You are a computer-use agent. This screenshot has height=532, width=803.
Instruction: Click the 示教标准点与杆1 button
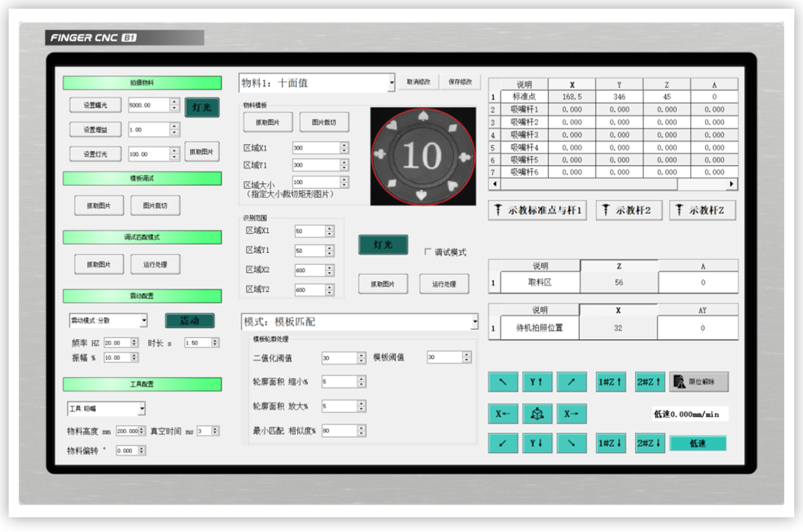pyautogui.click(x=538, y=210)
